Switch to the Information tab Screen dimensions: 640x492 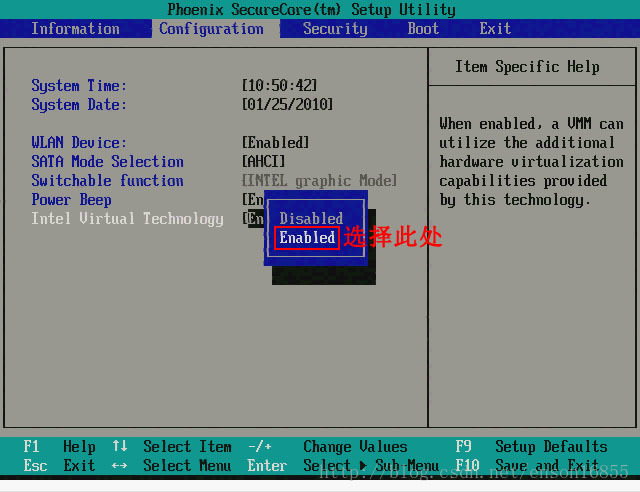pos(76,29)
